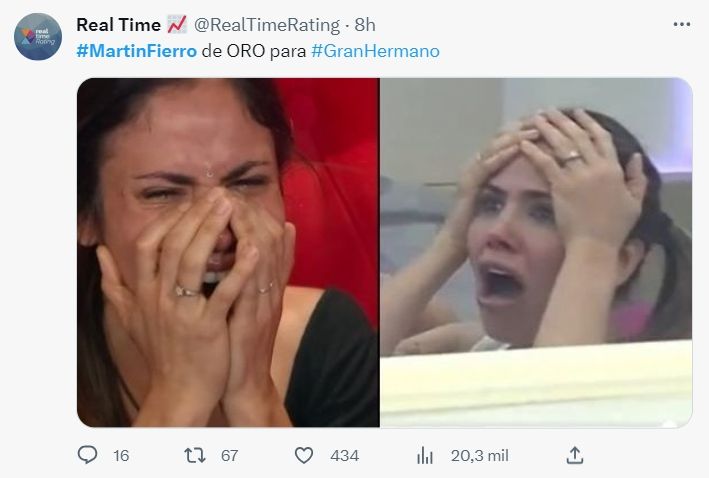Viewport: 709px width, 478px height.
Task: Click the retweet arrows icon
Action: pos(195,455)
